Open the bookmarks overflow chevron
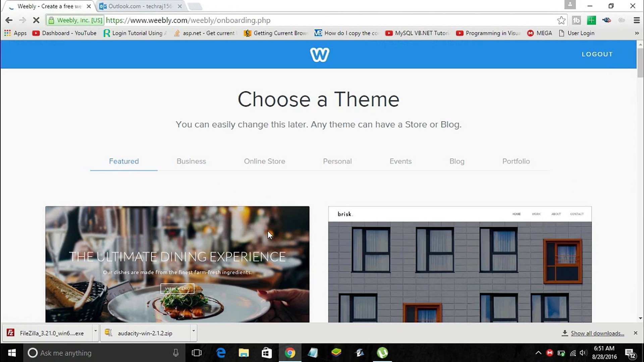 tap(638, 33)
